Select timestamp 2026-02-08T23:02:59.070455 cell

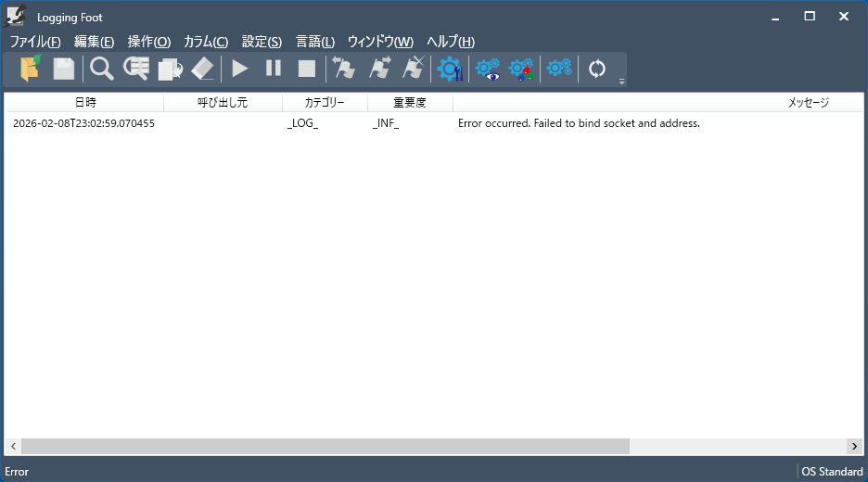[x=83, y=123]
